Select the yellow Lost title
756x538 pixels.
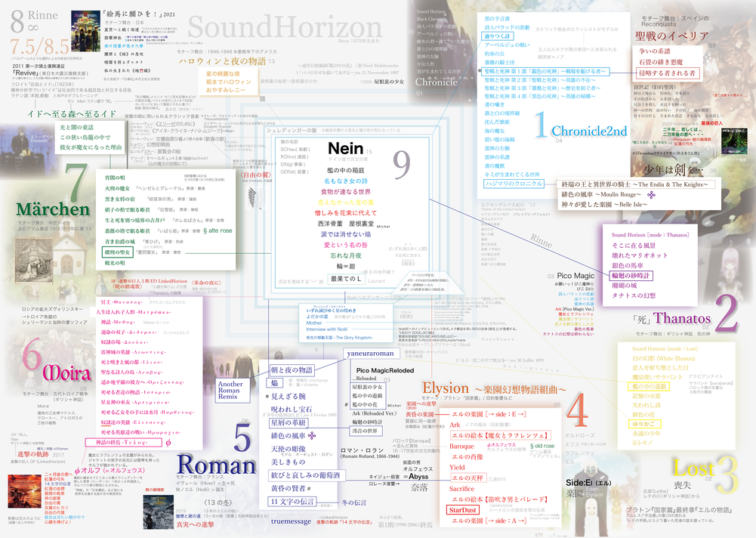[x=693, y=468]
